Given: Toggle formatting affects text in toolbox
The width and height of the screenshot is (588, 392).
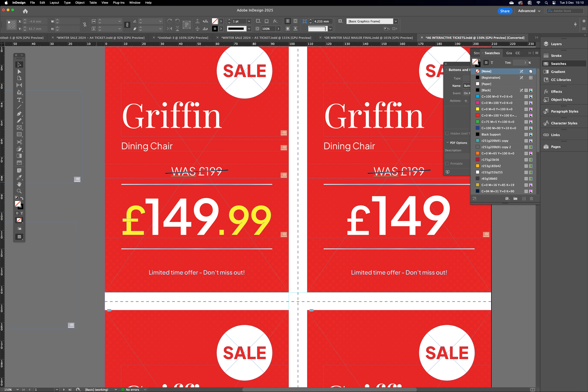Looking at the screenshot, I should tap(22, 213).
